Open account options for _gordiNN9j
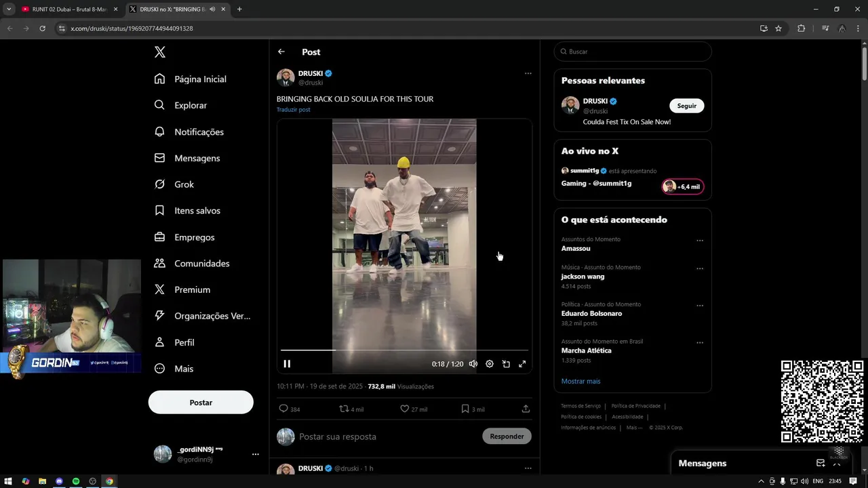The width and height of the screenshot is (868, 488). 255,454
